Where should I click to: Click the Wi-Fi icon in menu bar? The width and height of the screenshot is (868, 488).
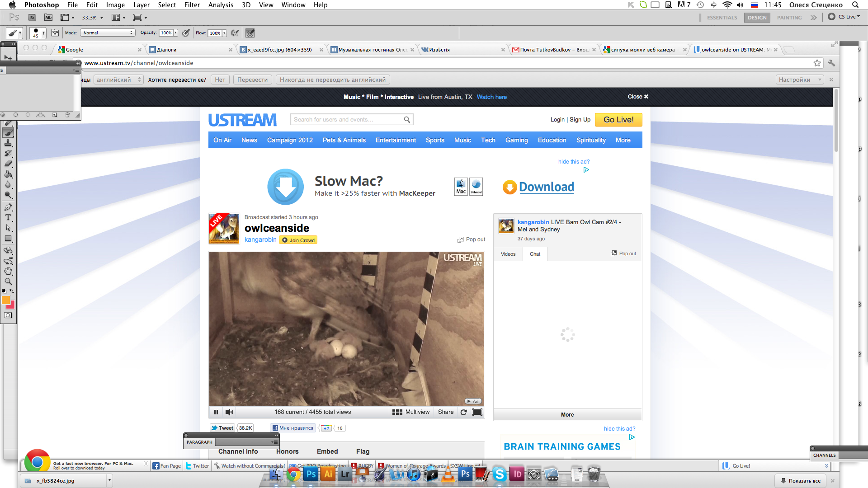pos(727,5)
